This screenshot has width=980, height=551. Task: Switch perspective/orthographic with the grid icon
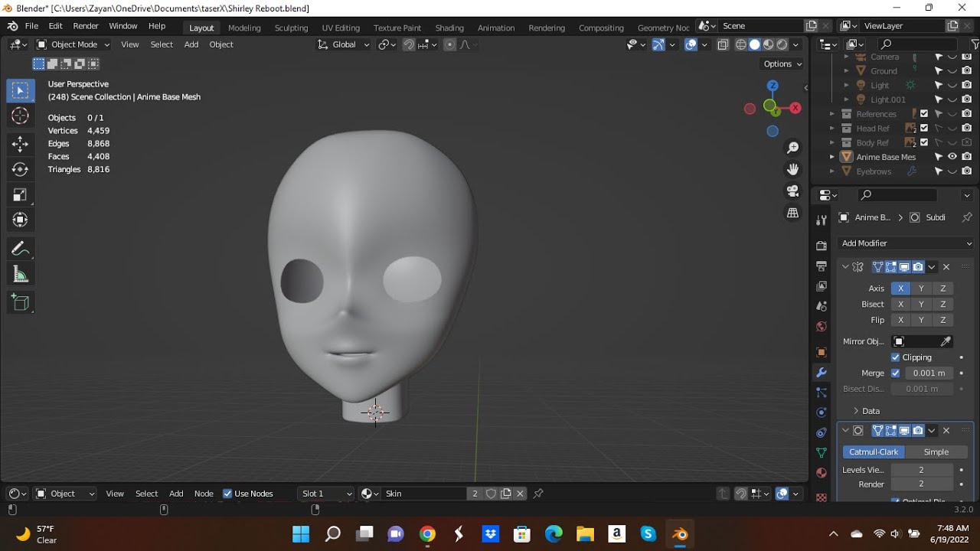793,213
